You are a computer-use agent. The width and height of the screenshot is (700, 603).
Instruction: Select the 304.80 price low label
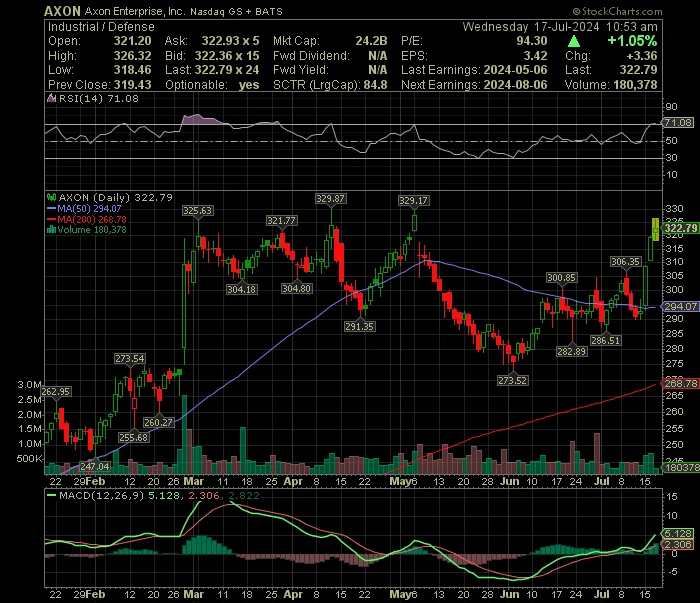point(296,288)
